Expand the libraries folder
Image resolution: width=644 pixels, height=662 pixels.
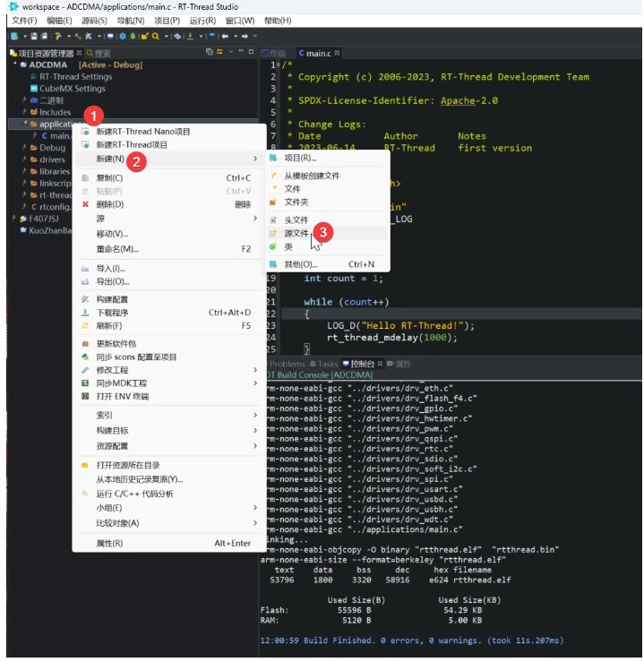click(24, 171)
